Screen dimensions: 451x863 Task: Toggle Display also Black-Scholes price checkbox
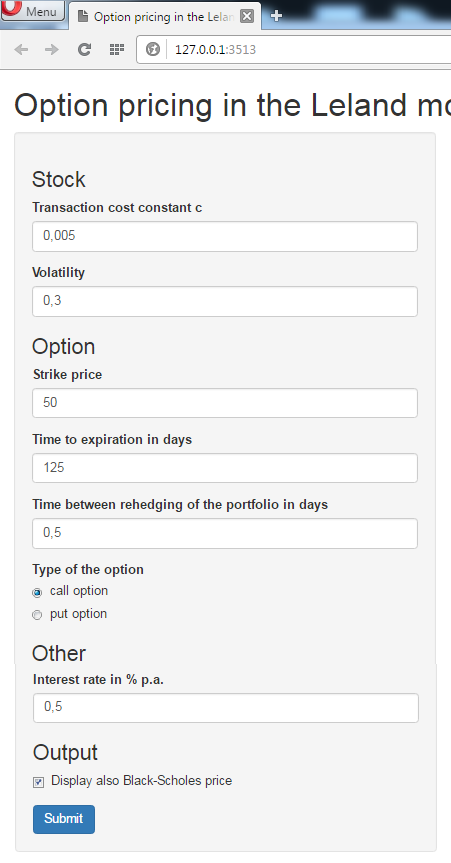click(x=38, y=782)
